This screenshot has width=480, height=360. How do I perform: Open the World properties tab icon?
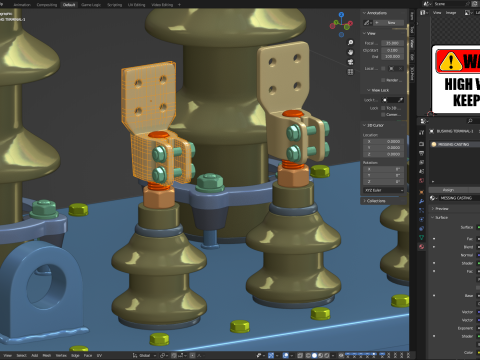point(421,180)
